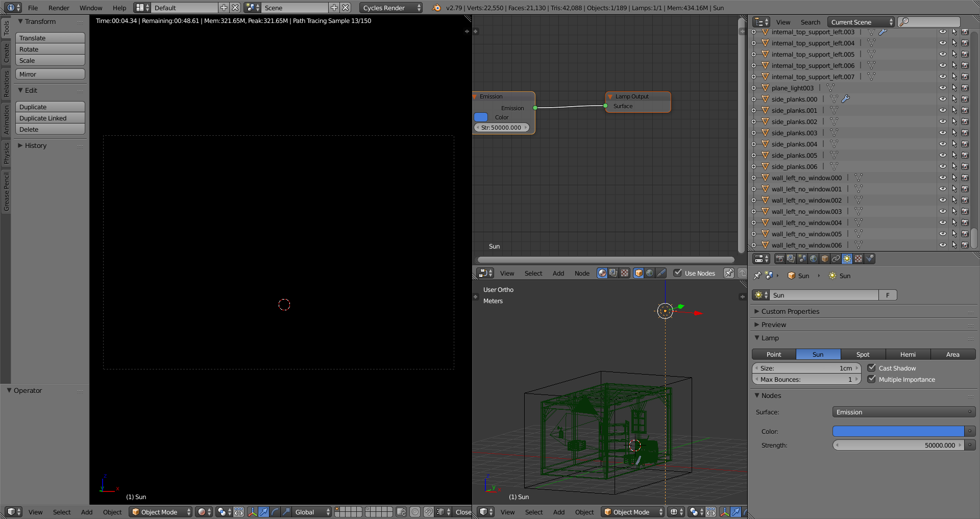The height and width of the screenshot is (519, 980).
Task: Pin the properties context with pushpin icon
Action: click(757, 276)
